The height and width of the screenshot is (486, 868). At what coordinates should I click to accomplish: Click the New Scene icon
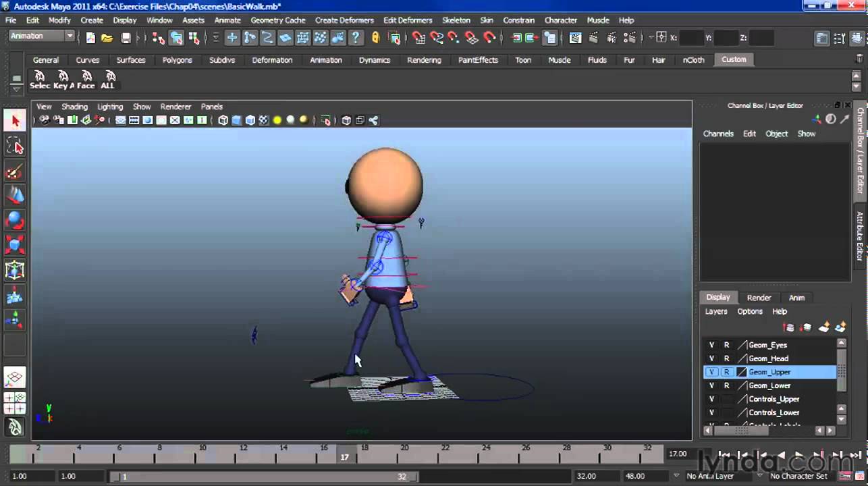90,38
